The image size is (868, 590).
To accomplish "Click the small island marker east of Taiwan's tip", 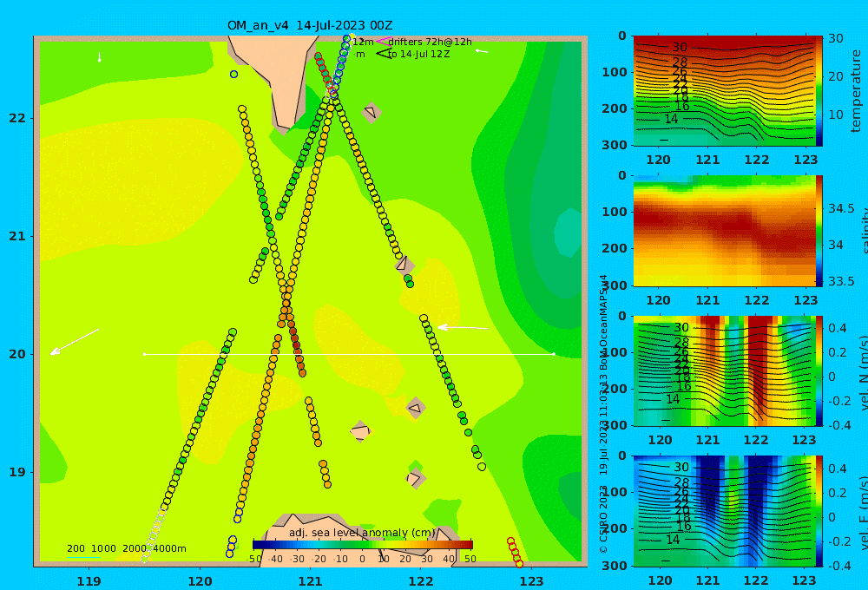I will click(372, 113).
